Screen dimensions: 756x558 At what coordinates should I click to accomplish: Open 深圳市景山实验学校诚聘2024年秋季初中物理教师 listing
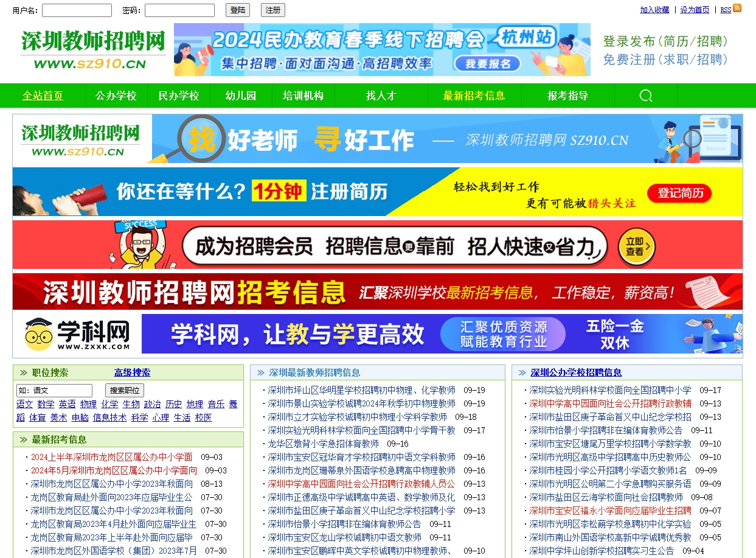pos(362,403)
